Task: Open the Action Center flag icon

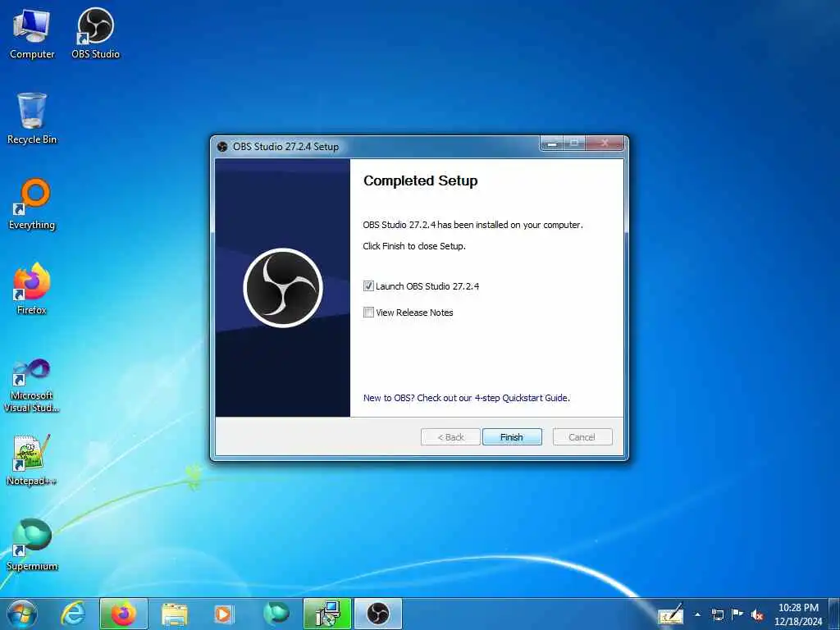Action: tap(737, 614)
